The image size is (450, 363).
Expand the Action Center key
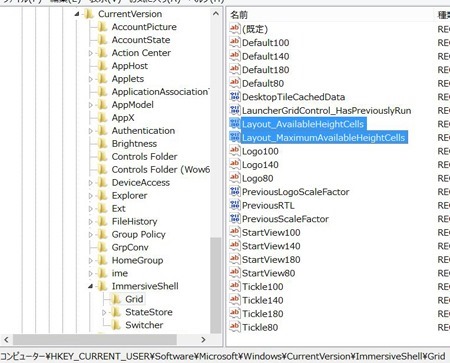pyautogui.click(x=90, y=53)
